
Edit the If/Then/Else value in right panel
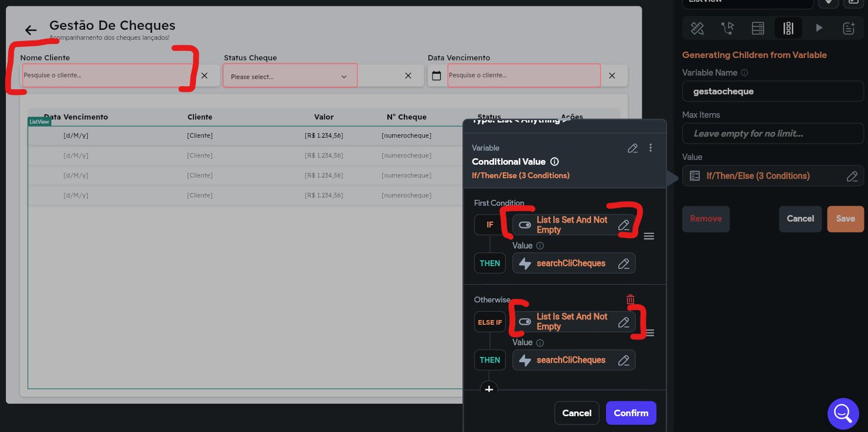pyautogui.click(x=852, y=176)
